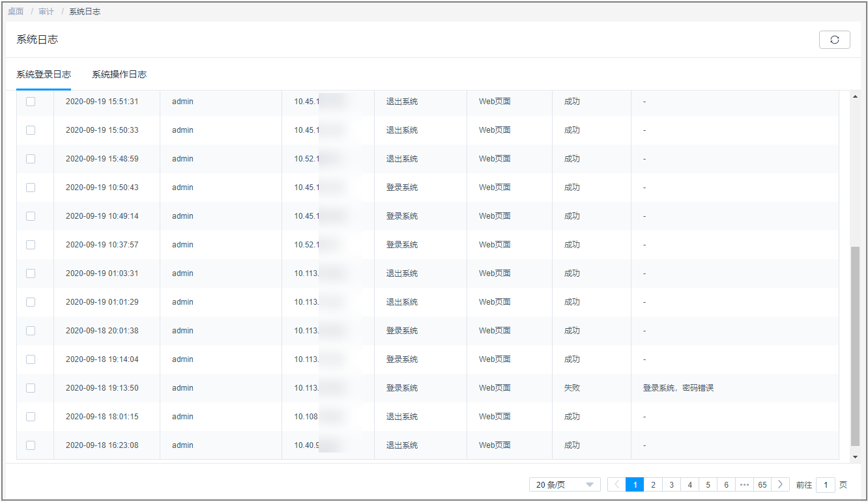Check the row dated 2020-09-19 15:50:33
The height and width of the screenshot is (502, 868).
[x=31, y=130]
